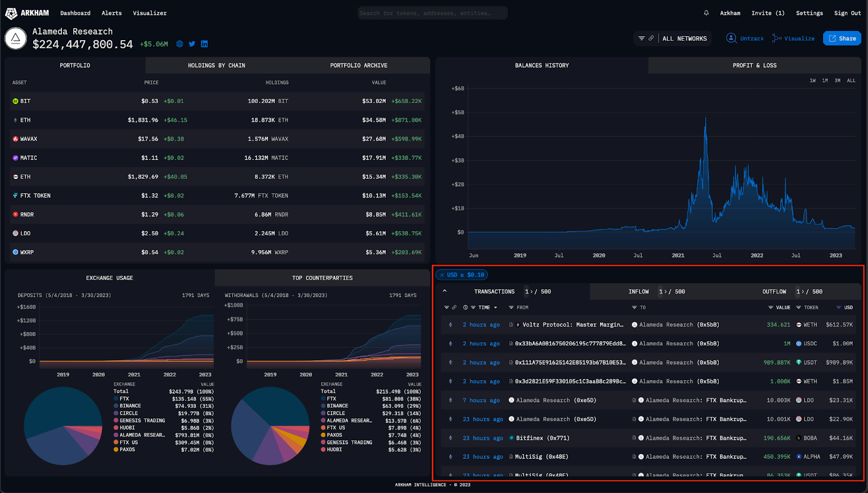The image size is (868, 493).
Task: Go to next page of Transactions
Action: coord(532,292)
